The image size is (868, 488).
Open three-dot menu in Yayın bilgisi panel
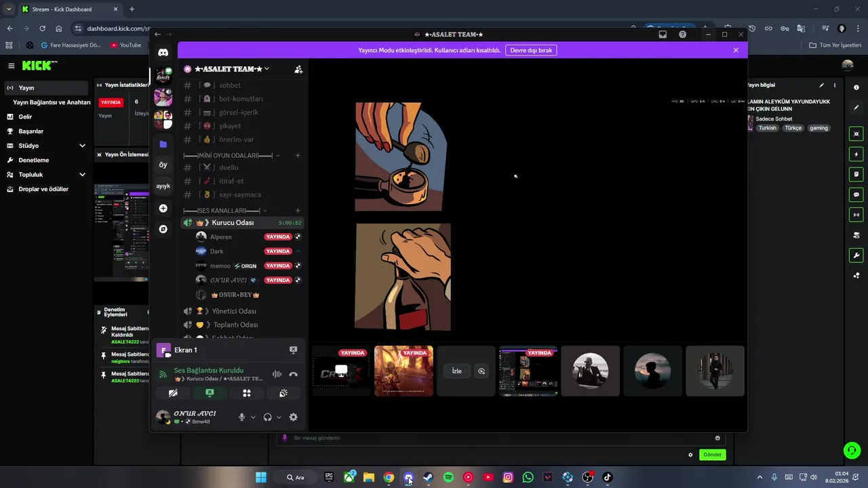coord(834,85)
